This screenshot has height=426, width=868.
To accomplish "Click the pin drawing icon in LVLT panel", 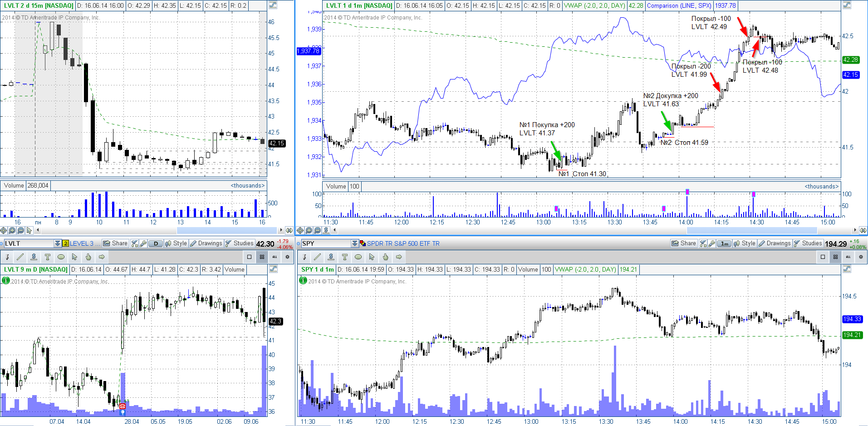I will 7,257.
